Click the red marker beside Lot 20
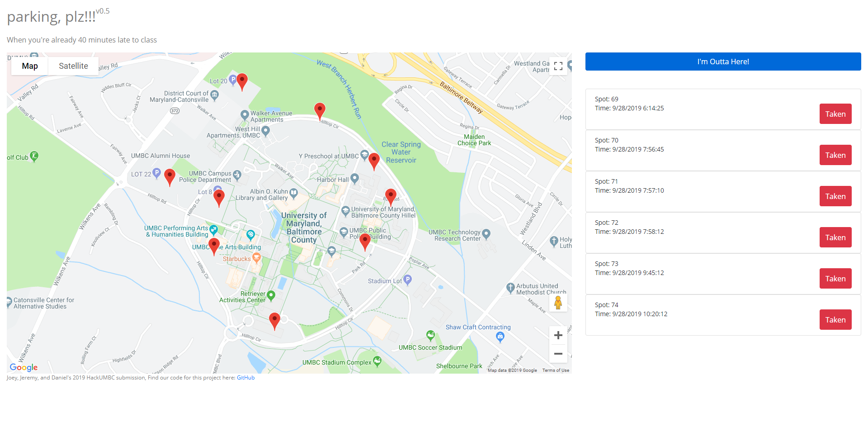 [x=242, y=82]
